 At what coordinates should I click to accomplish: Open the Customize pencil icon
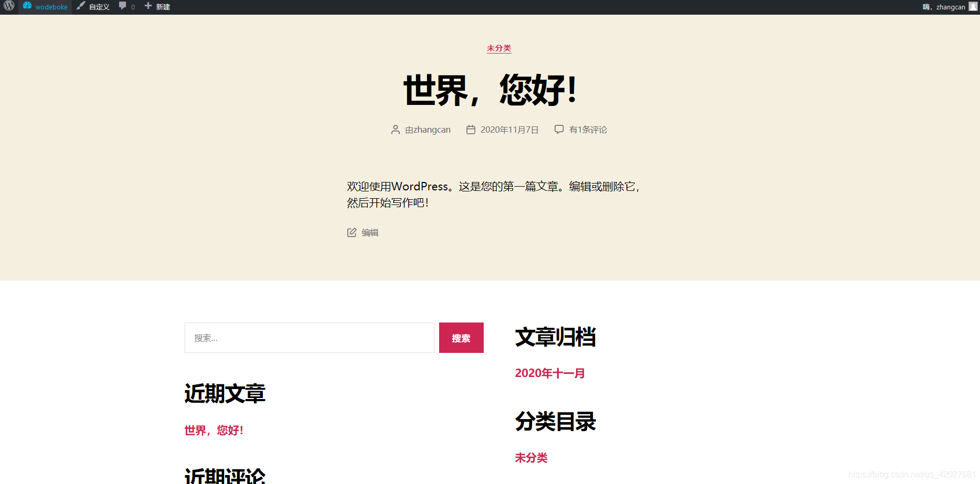click(x=80, y=7)
